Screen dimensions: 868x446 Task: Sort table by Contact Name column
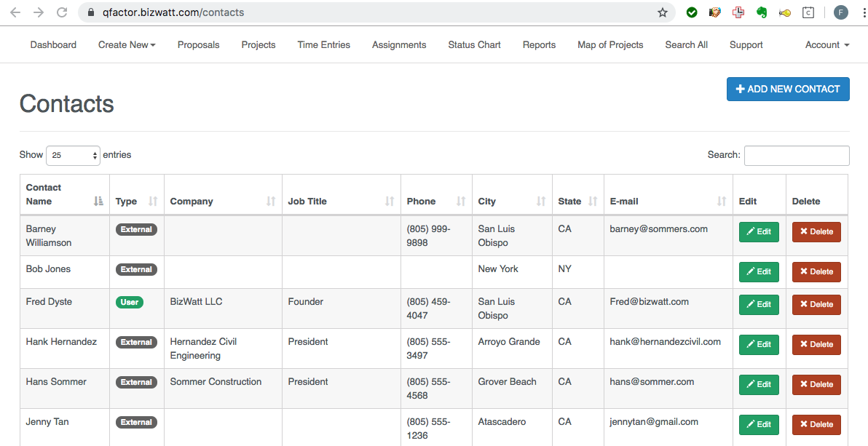coord(99,202)
